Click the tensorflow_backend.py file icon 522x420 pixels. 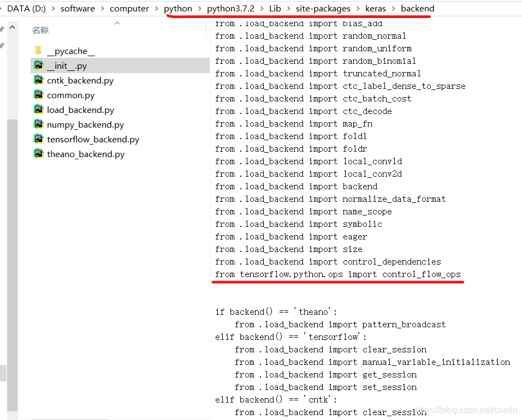[39, 139]
